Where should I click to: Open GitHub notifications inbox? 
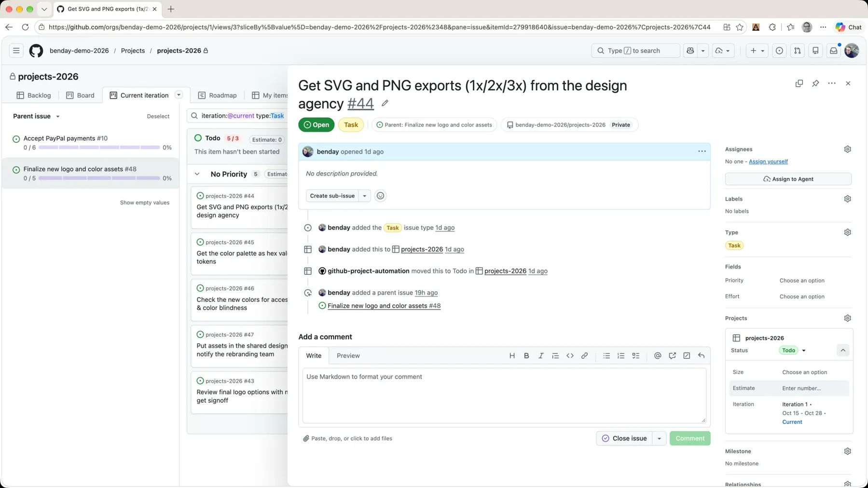tap(834, 51)
